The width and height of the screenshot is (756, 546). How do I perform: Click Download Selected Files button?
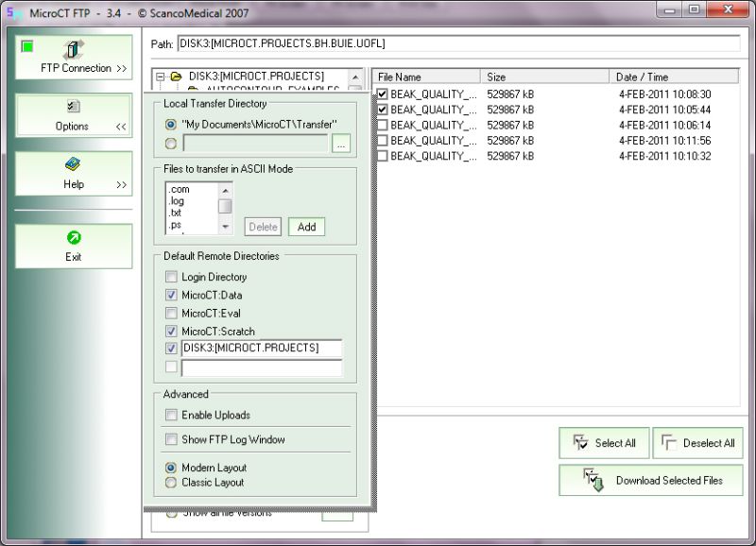pyautogui.click(x=651, y=480)
